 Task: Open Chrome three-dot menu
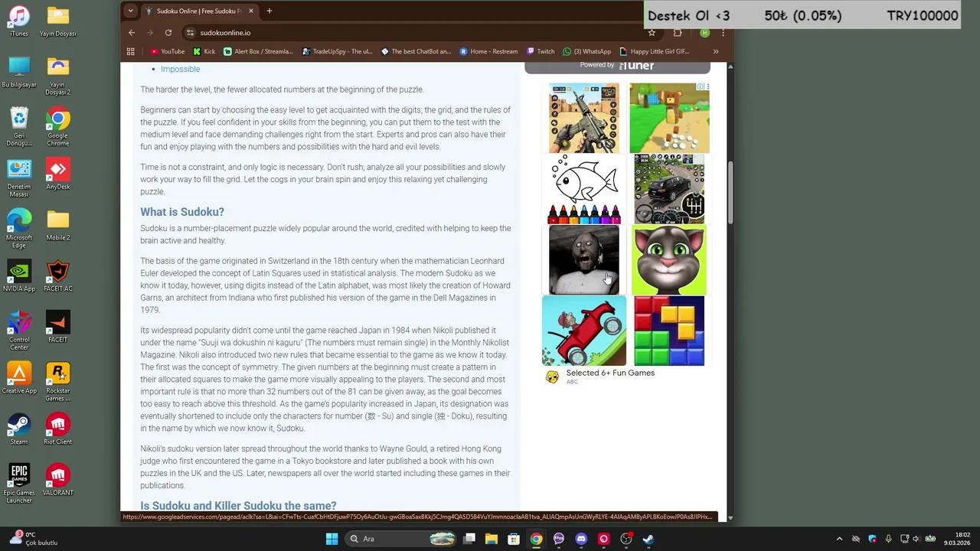click(723, 33)
